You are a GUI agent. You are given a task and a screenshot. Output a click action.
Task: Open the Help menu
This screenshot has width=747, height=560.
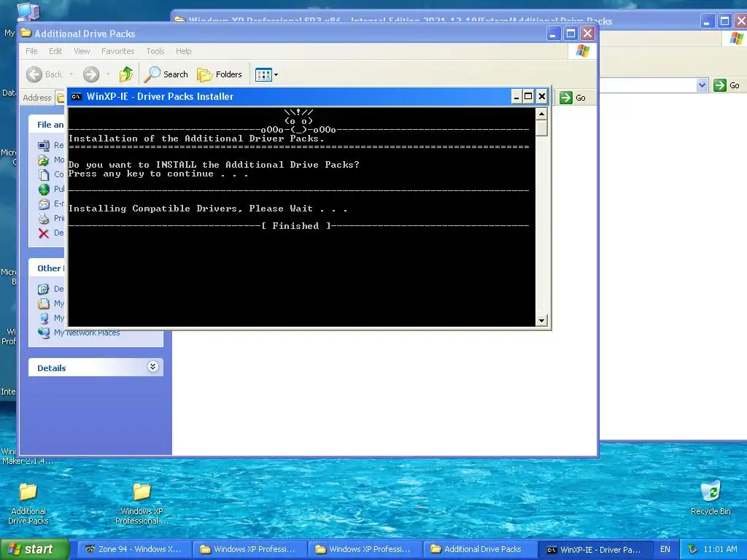[183, 51]
